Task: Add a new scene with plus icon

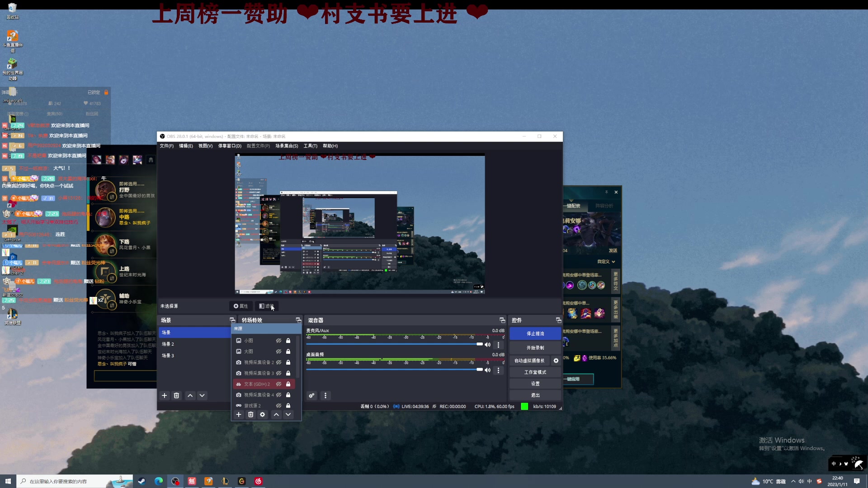Action: [x=165, y=395]
